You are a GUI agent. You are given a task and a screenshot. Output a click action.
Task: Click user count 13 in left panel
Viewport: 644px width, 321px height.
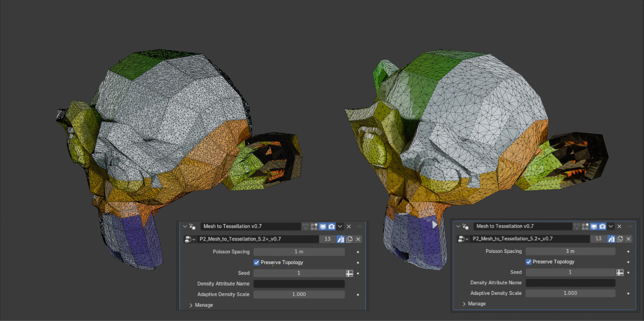[x=328, y=239]
